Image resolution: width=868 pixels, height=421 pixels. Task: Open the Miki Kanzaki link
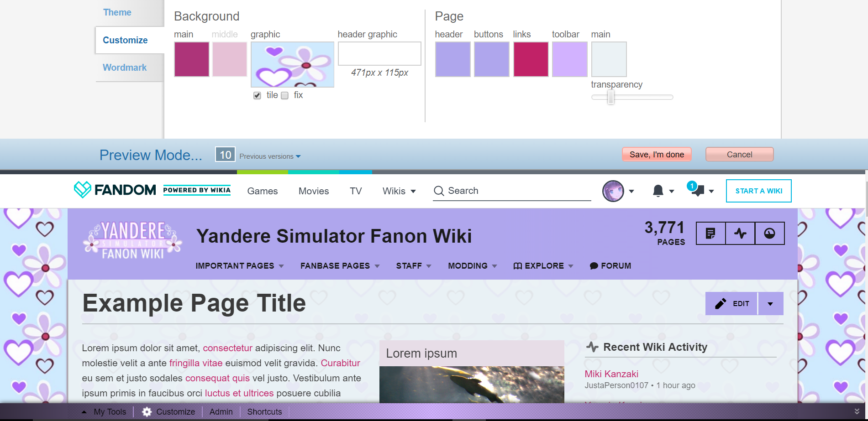coord(611,374)
